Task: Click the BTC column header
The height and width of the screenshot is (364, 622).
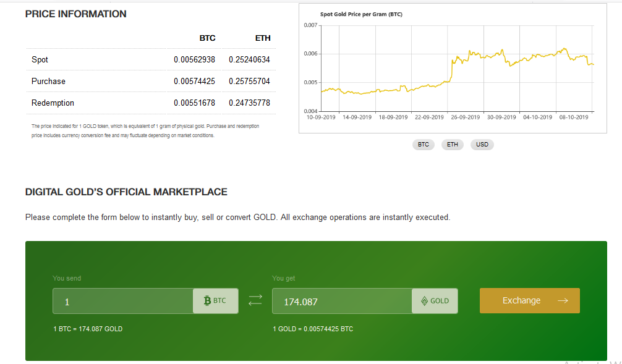Action: 208,38
